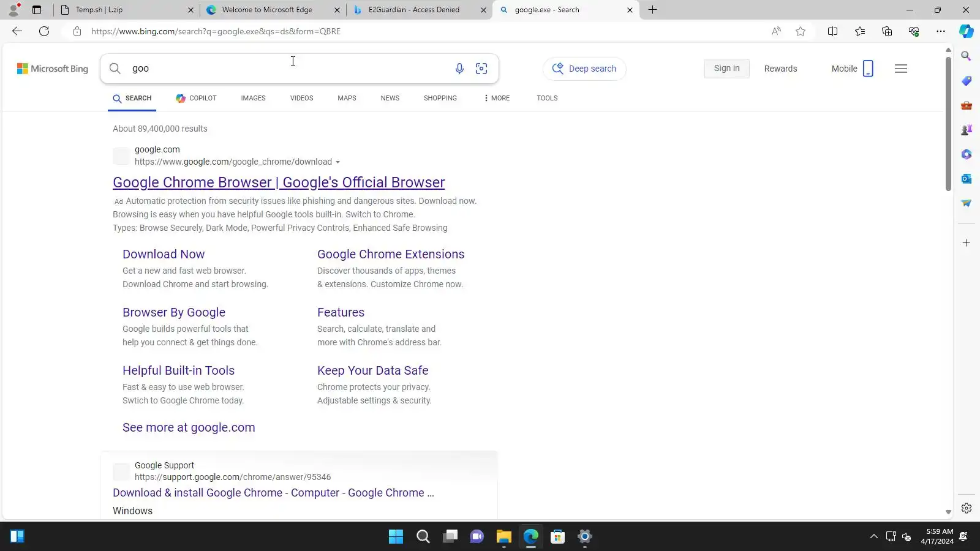
Task: Search using voice microphone icon
Action: [459, 69]
